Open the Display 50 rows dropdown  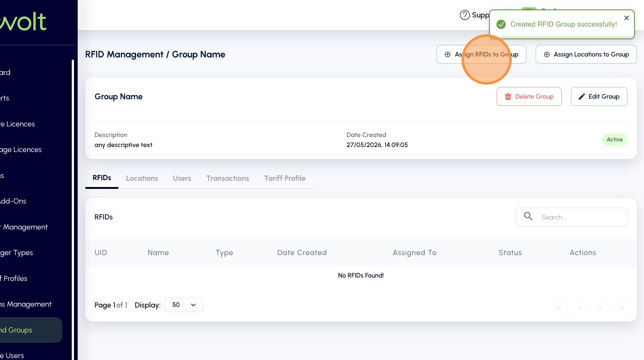pos(183,305)
